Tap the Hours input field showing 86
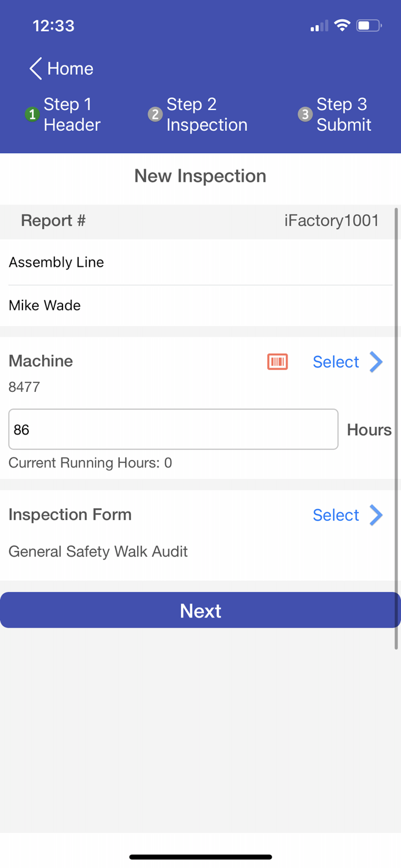401x868 pixels. 173,429
